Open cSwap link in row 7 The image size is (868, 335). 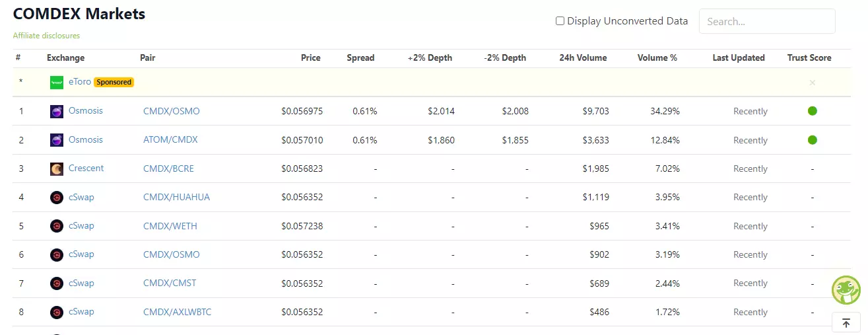pyautogui.click(x=81, y=283)
